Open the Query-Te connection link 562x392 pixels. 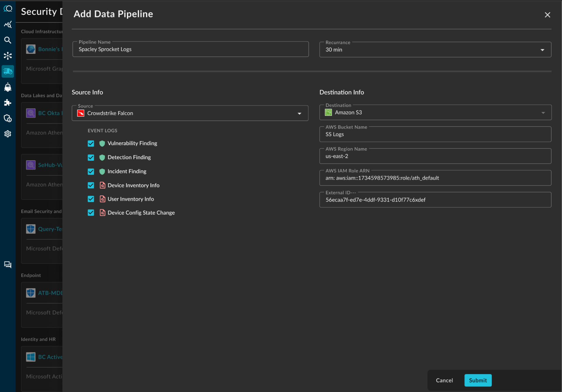50,229
